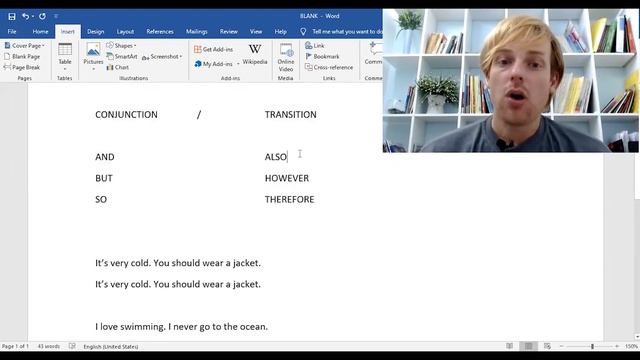Click English (United States) language indicator
The image size is (640, 360).
[111, 347]
